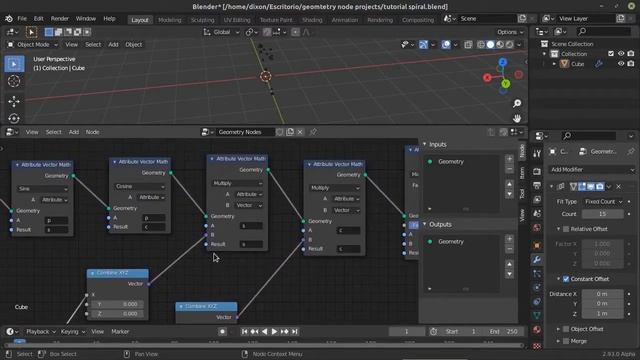Open the viewport Object menu
Screen dimensions: 640x360
pos(133,44)
